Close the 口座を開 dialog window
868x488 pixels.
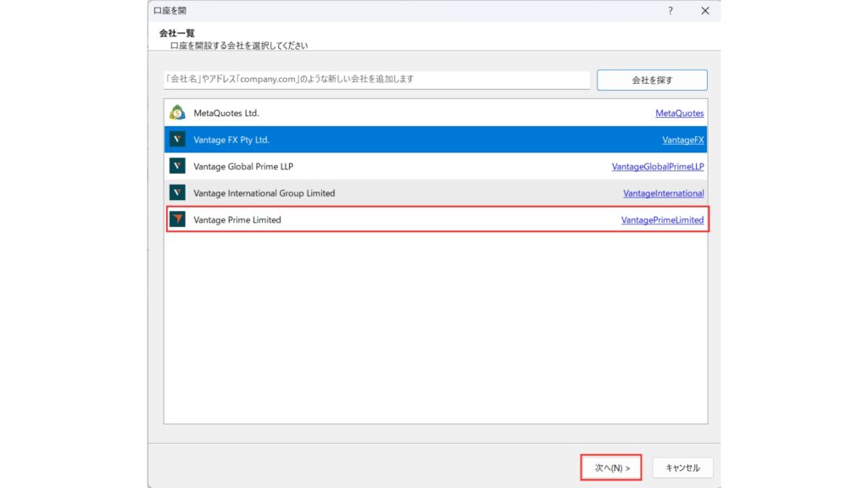click(705, 11)
